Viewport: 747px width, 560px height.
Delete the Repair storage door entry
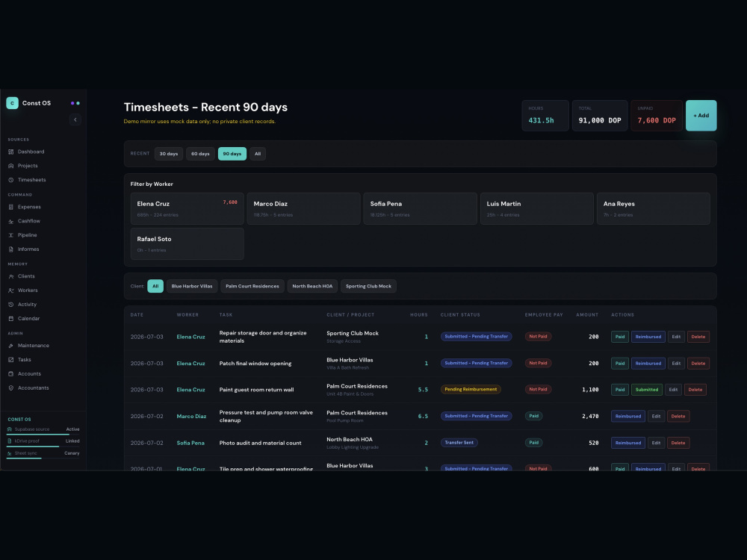tap(698, 337)
